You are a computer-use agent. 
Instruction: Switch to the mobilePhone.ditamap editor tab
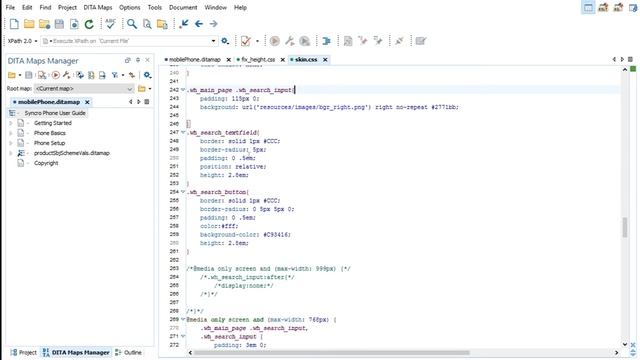tap(195, 60)
